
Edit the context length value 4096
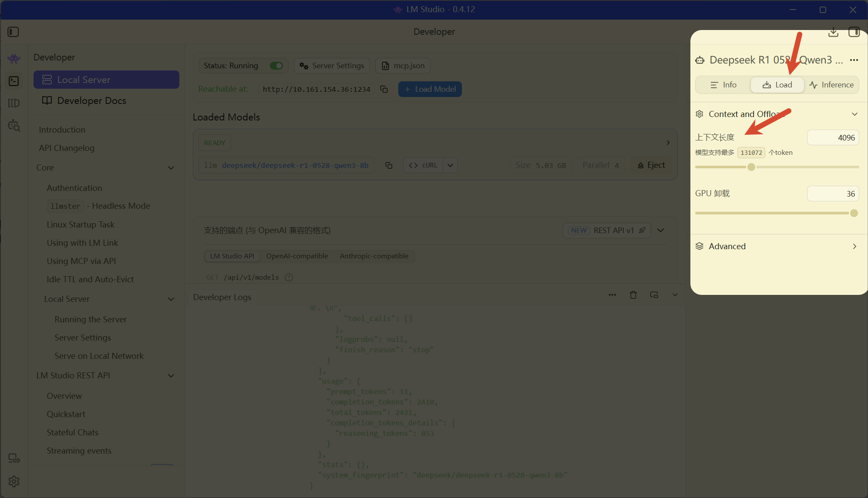coord(833,137)
